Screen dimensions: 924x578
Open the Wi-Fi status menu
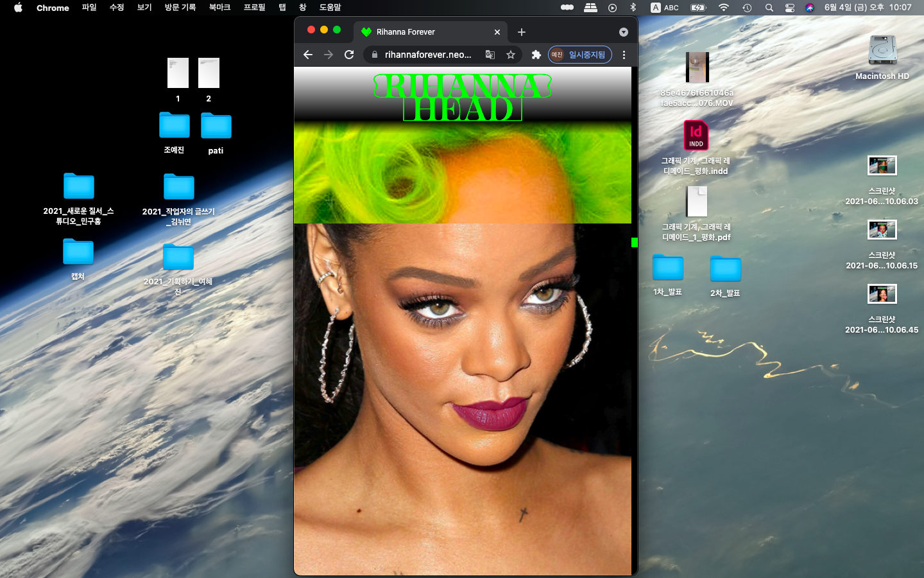724,8
